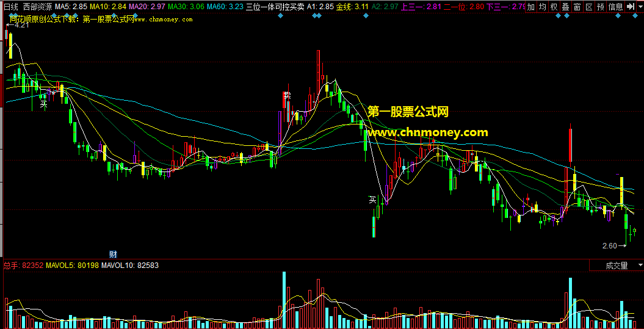Click the A1: 2.85 indicator value
644x329 pixels.
tap(320, 7)
